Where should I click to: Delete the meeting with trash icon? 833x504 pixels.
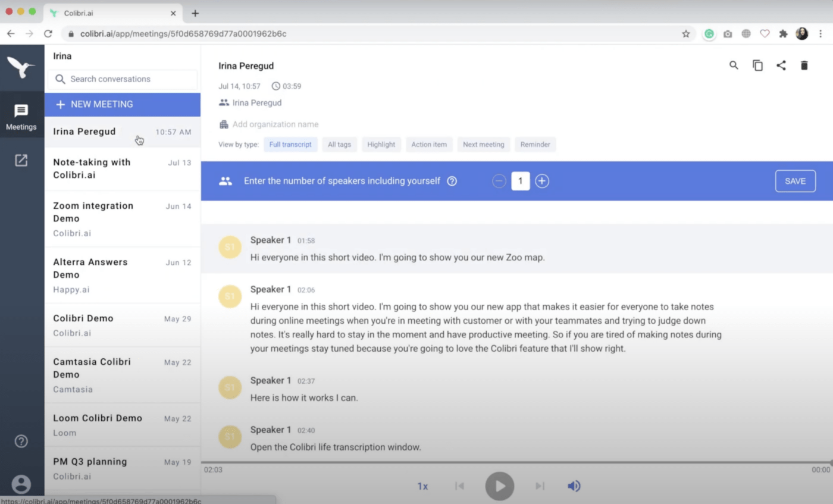point(804,65)
